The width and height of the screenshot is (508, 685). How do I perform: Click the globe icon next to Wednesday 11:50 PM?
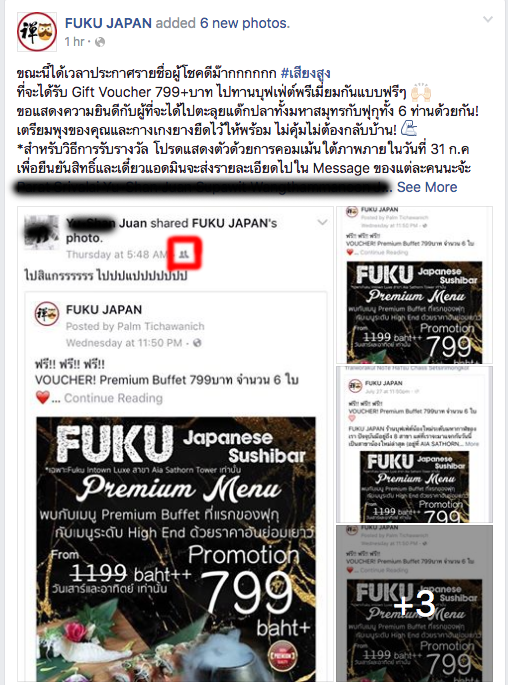[x=197, y=343]
